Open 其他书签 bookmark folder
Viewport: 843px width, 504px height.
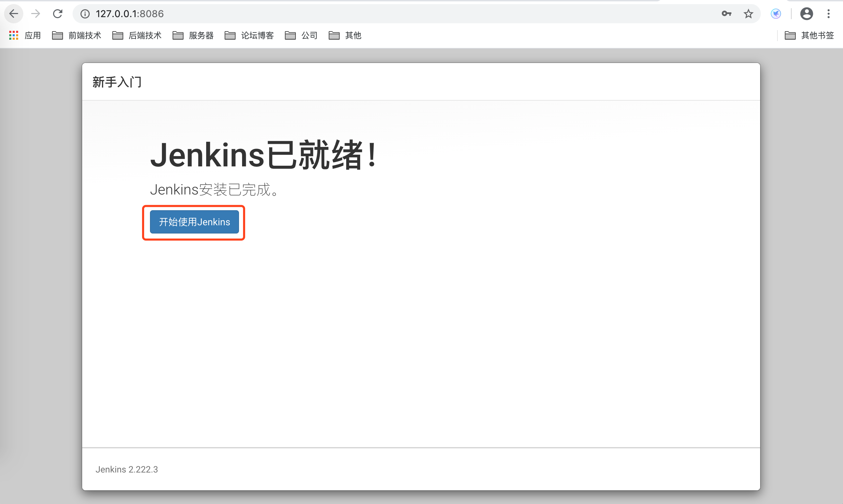(x=809, y=35)
